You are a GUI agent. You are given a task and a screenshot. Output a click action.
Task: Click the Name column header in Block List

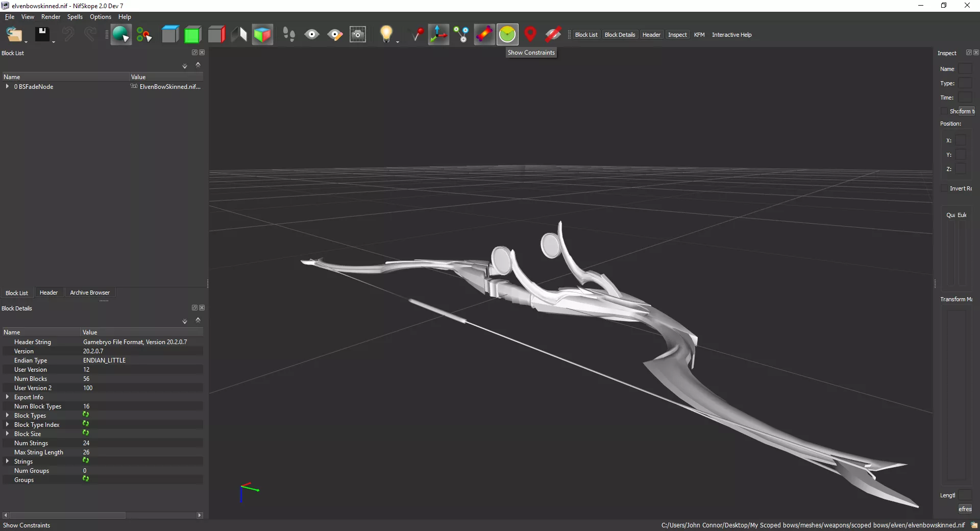pyautogui.click(x=65, y=77)
